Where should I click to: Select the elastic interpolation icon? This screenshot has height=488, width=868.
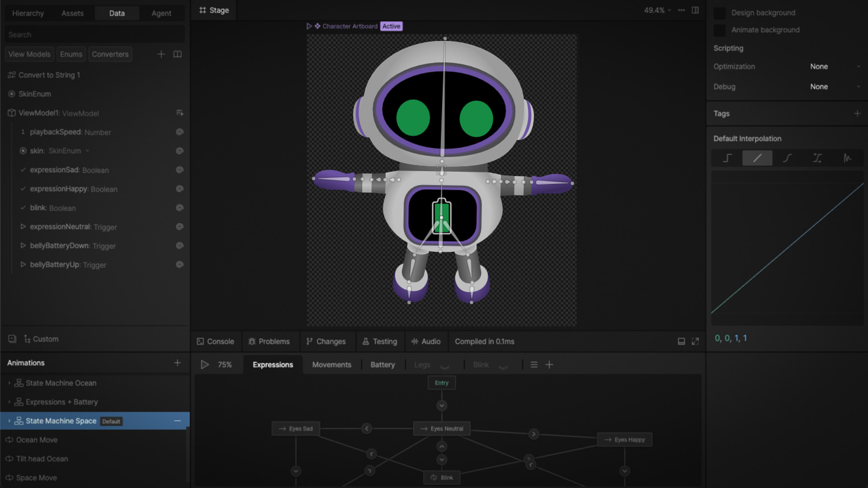point(847,158)
